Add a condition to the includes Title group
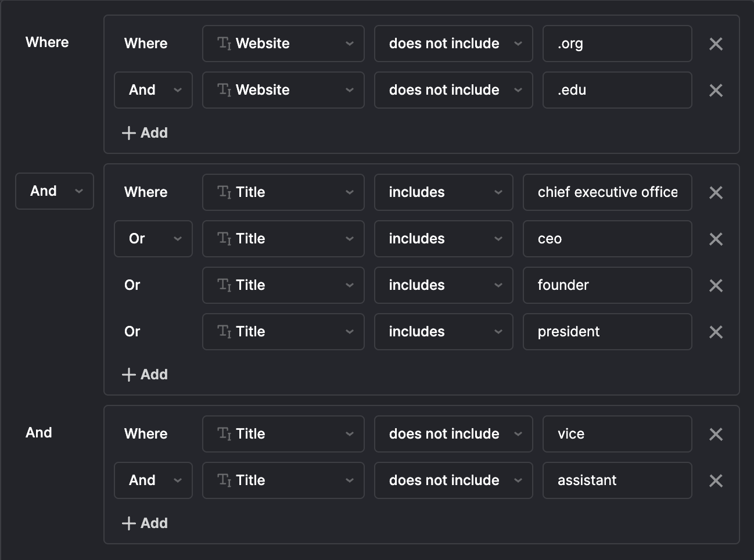The width and height of the screenshot is (754, 560). 145,375
